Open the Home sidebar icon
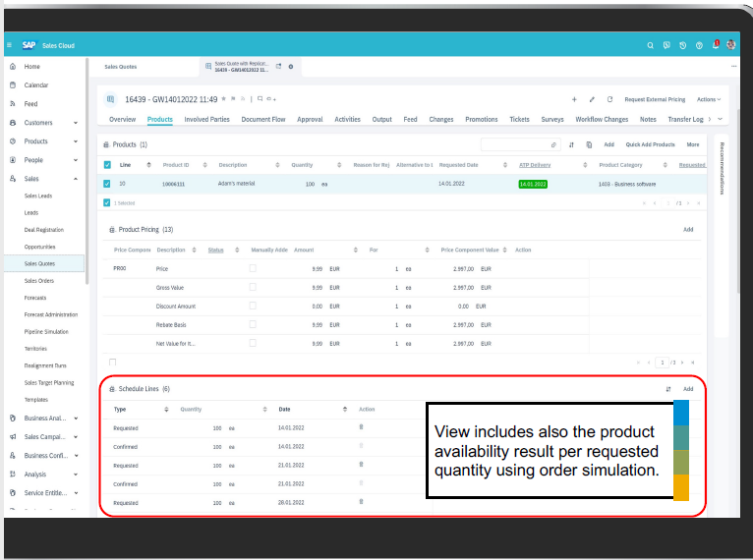753x560 pixels. tap(13, 66)
